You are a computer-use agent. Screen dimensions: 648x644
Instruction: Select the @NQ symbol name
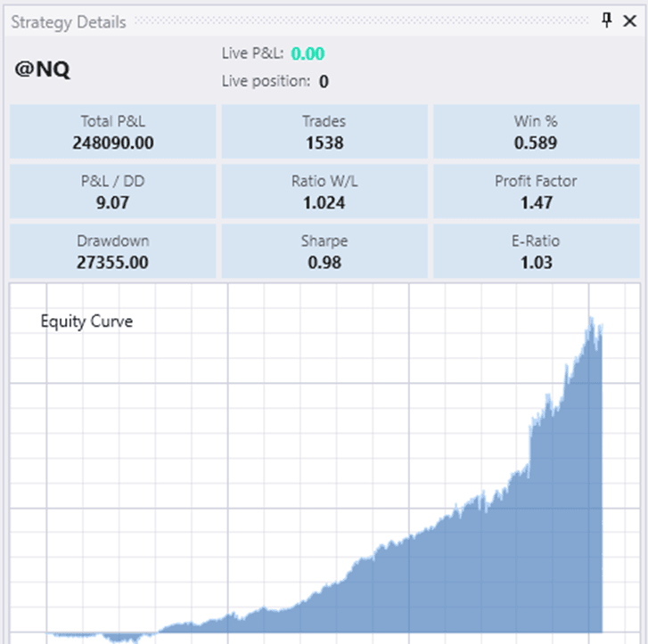42,69
